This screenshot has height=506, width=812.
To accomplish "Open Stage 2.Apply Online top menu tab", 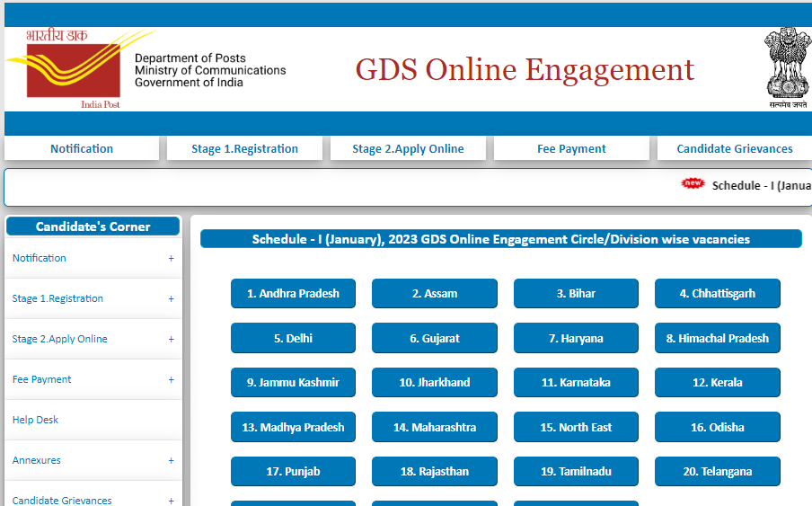I will point(408,148).
